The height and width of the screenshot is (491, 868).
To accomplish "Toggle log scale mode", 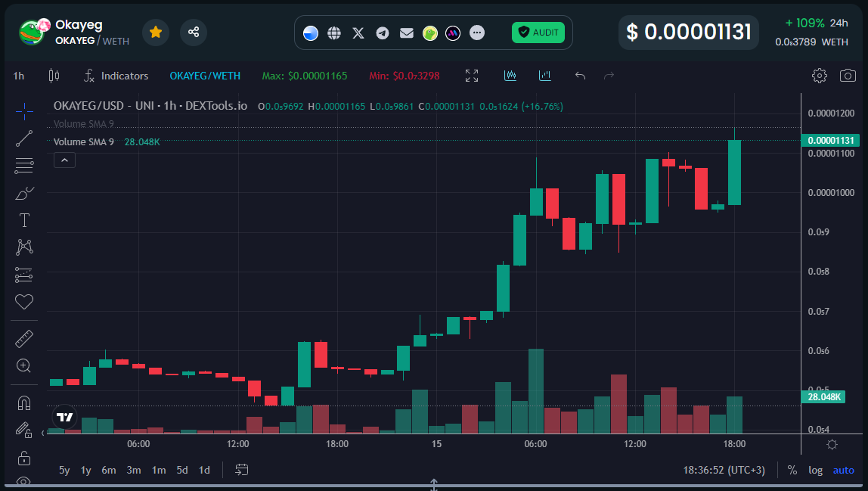I will coord(815,470).
